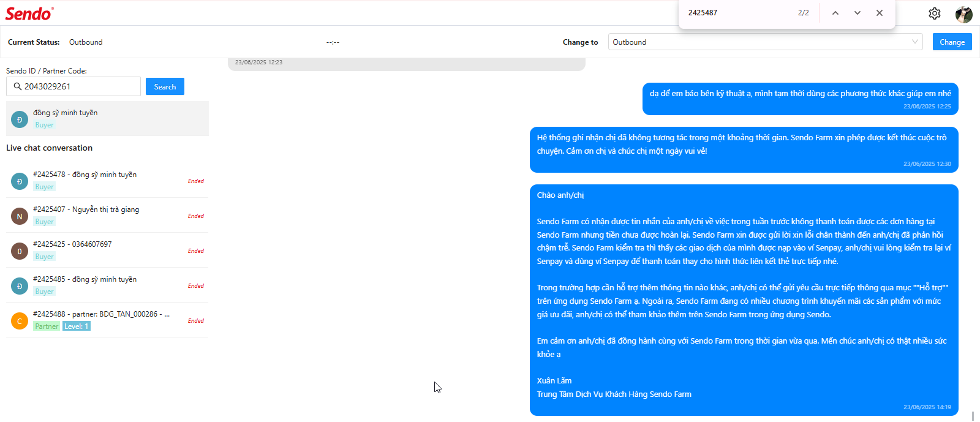Screen dimensions: 980x422
Task: Click Ended status of conversation #2425407
Action: pyautogui.click(x=196, y=216)
